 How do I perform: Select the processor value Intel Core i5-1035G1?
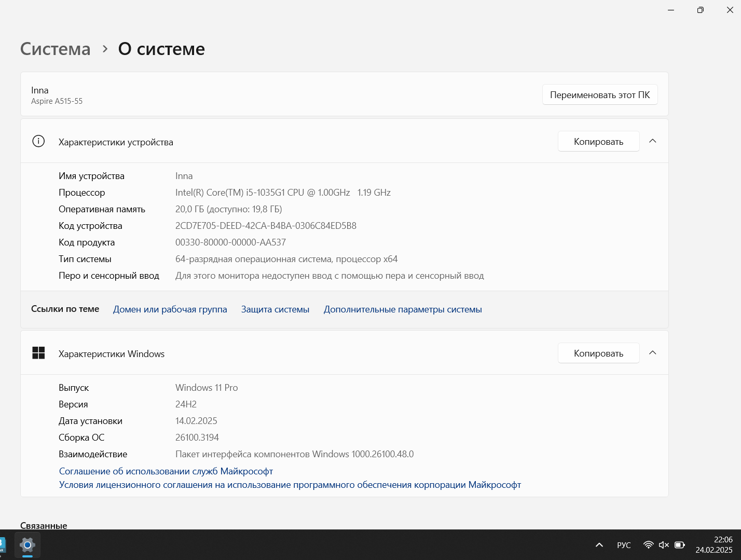coord(283,193)
